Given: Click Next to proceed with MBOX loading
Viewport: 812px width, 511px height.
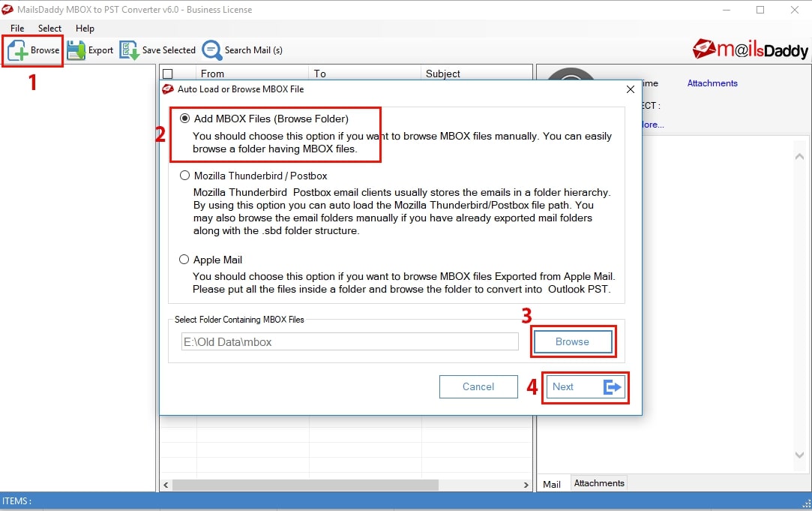Looking at the screenshot, I should (x=585, y=387).
